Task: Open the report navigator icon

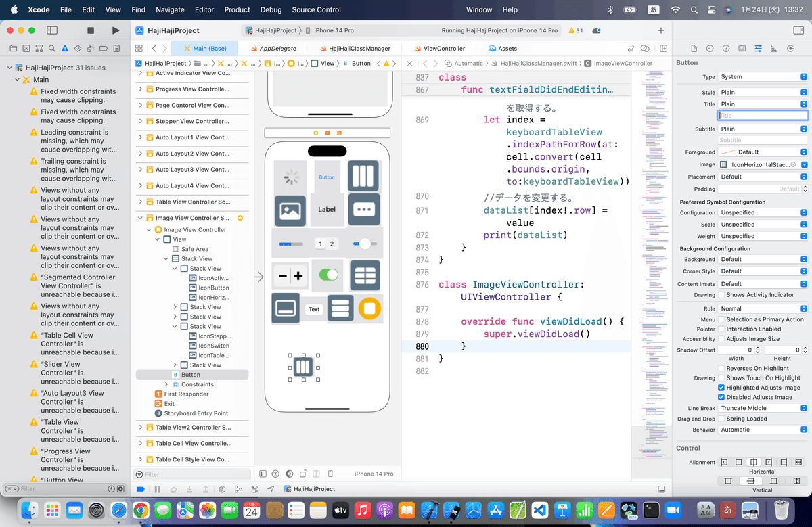Action: tap(116, 49)
